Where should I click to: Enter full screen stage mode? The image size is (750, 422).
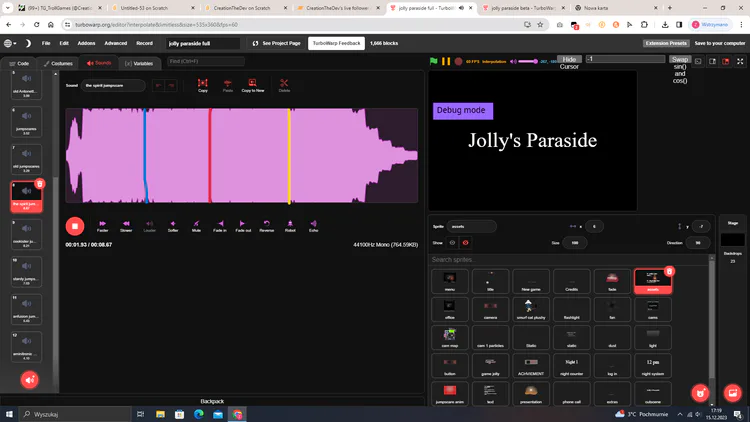click(740, 61)
